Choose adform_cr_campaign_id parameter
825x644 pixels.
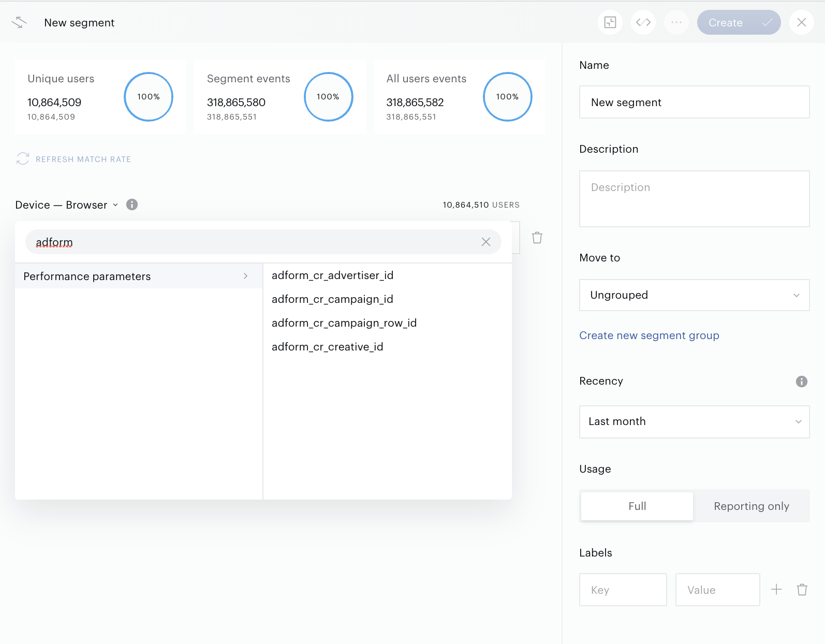(332, 299)
